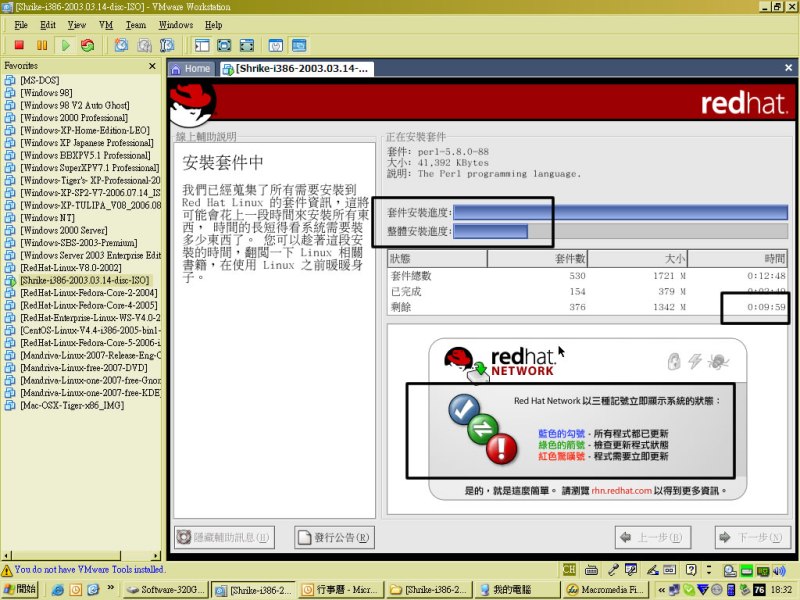Click the CH language bar indicator
The width and height of the screenshot is (800, 600).
pyautogui.click(x=568, y=570)
